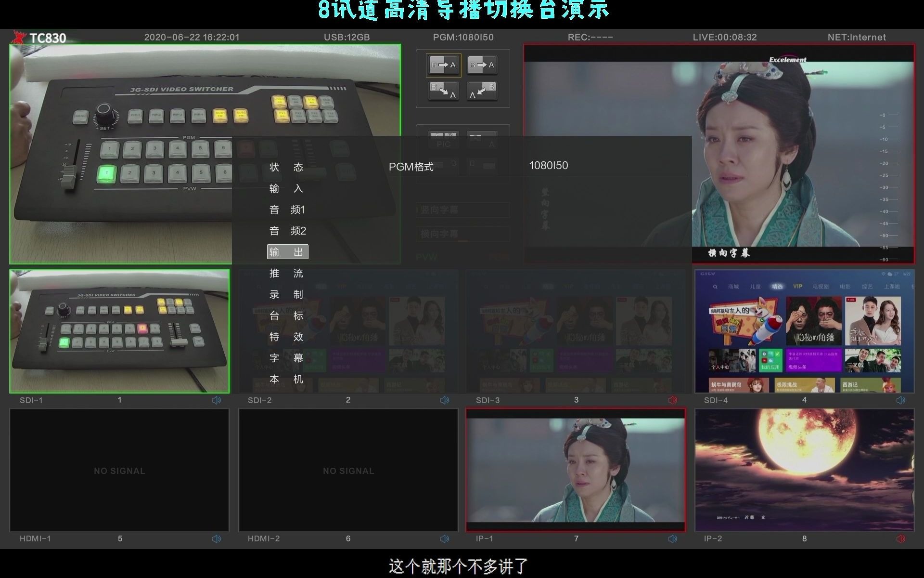Click the SDI-1 channel label
This screenshot has width=924, height=578.
pyautogui.click(x=31, y=400)
